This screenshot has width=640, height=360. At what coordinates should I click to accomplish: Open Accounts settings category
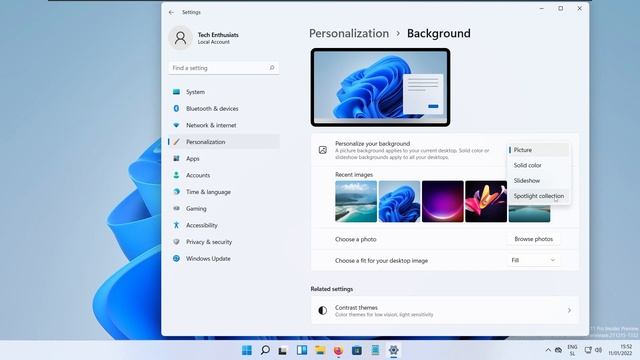coord(224,175)
